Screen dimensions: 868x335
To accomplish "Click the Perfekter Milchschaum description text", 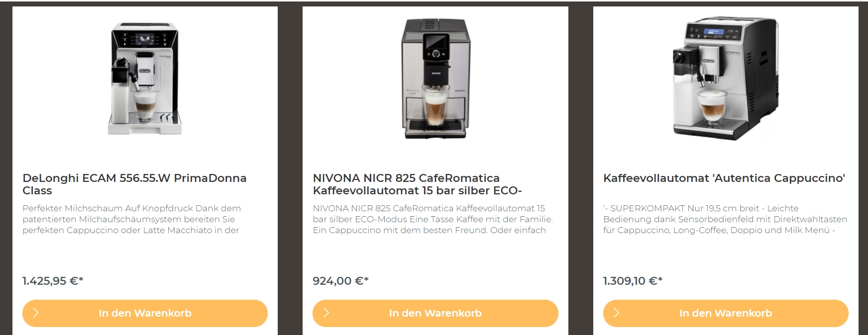I will click(x=131, y=219).
